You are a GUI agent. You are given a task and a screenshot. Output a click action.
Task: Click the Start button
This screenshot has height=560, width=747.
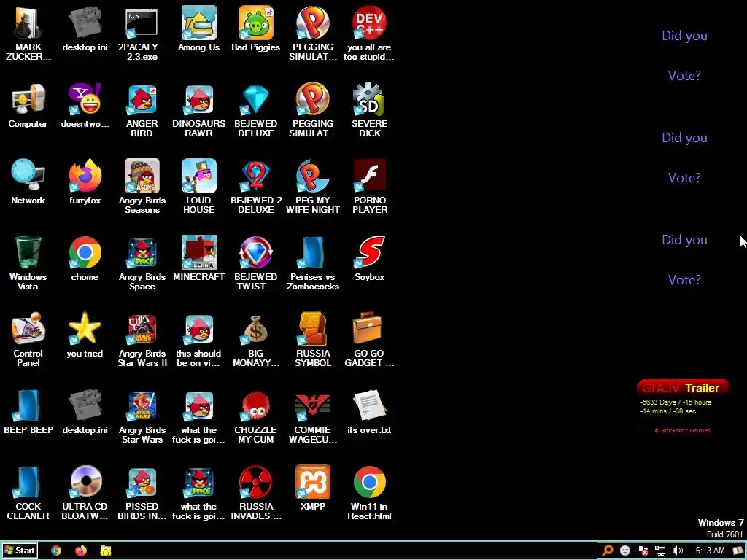point(19,551)
